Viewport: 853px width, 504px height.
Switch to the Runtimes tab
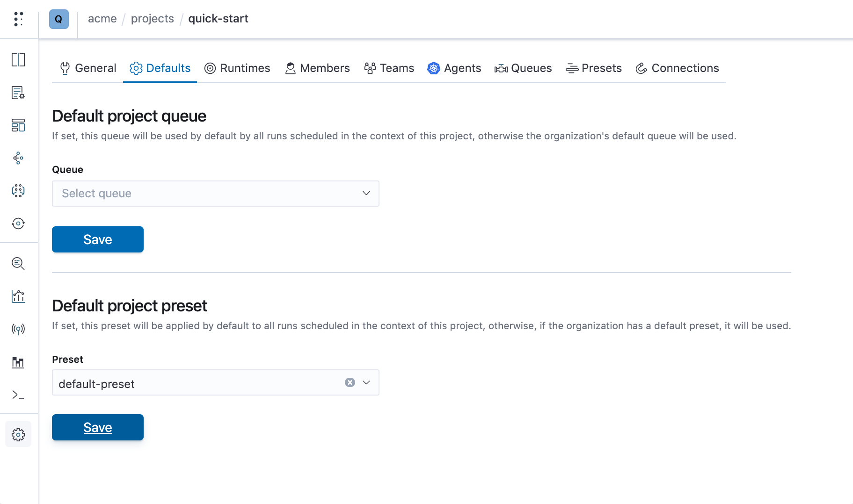(x=238, y=68)
